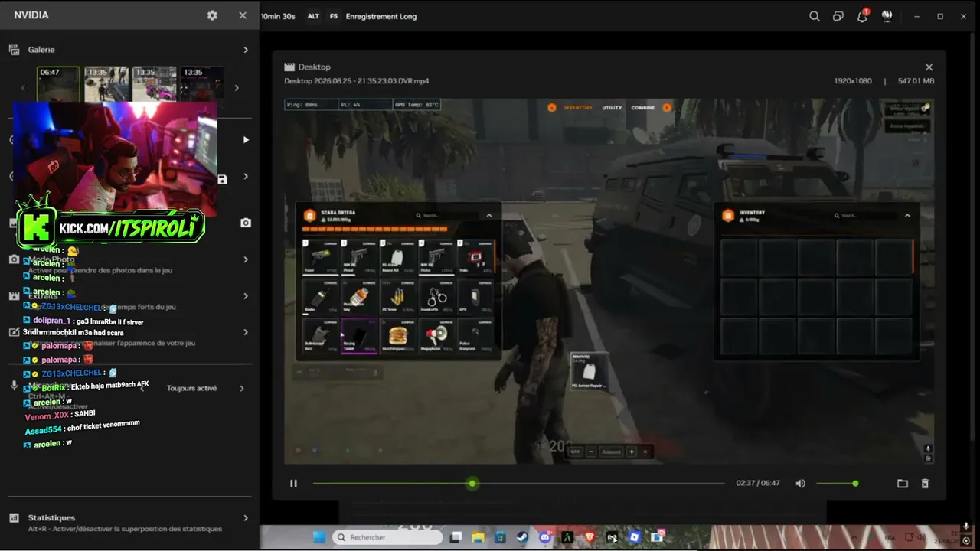
Task: Show next gallery thumbnails with right arrow
Action: (x=237, y=88)
